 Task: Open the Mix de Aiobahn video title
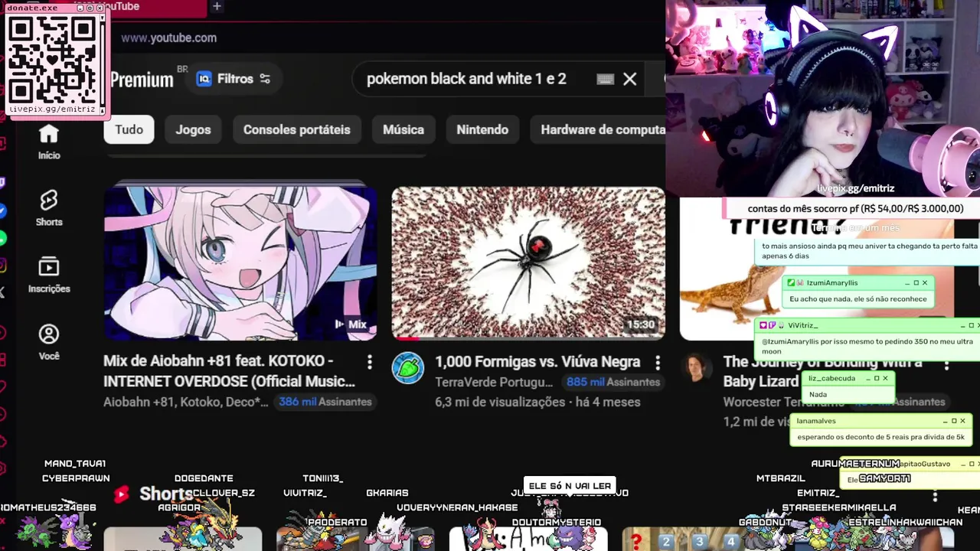(230, 370)
